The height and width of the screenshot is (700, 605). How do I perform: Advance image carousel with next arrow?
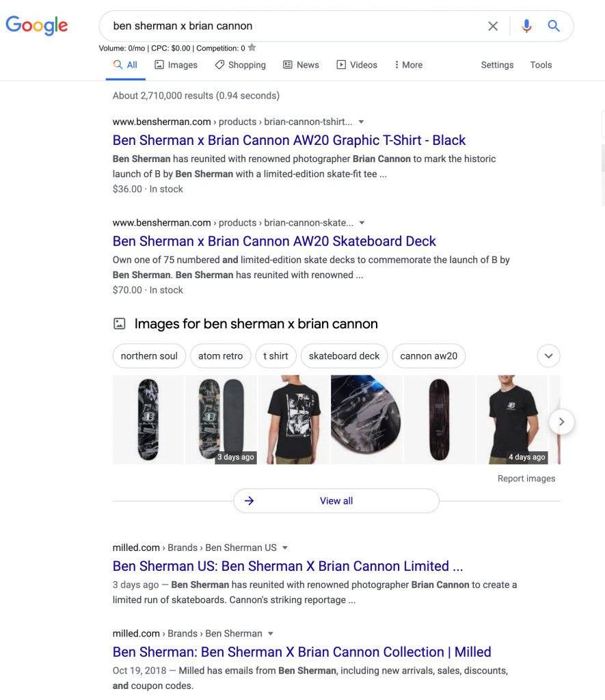pyautogui.click(x=562, y=421)
